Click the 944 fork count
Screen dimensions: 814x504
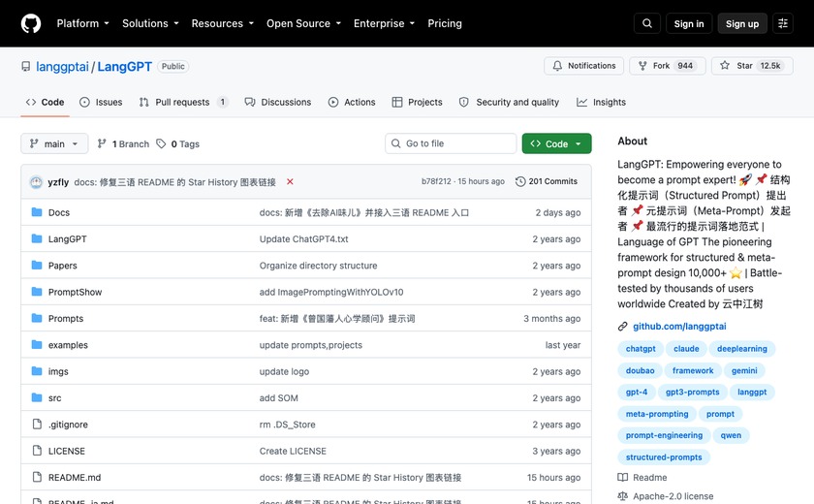pos(685,66)
